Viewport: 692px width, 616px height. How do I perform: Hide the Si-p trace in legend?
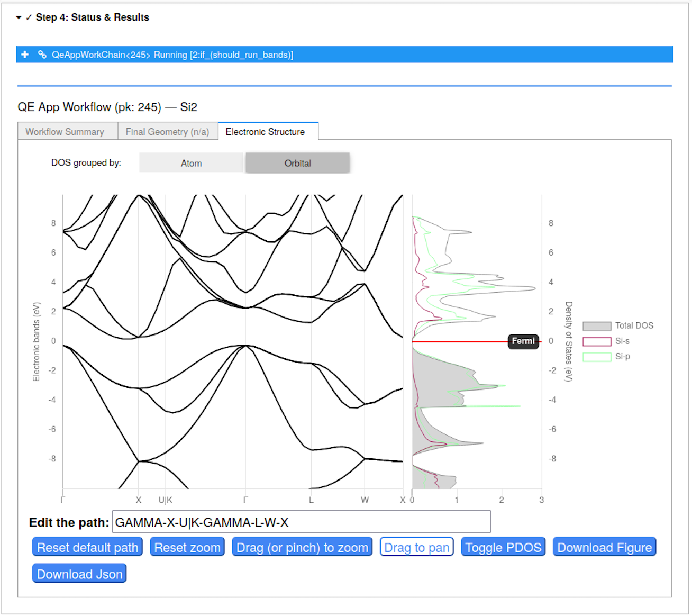(x=597, y=357)
